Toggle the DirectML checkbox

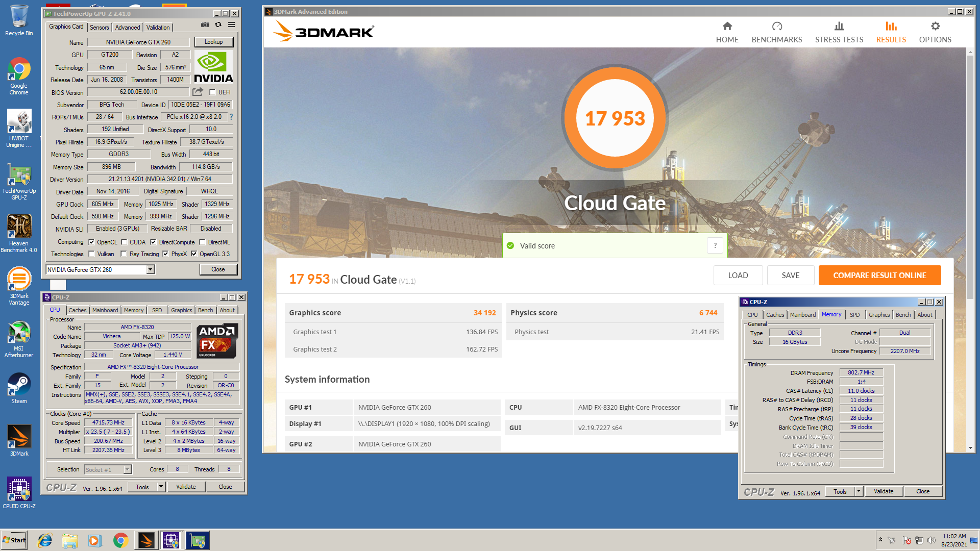click(x=202, y=242)
